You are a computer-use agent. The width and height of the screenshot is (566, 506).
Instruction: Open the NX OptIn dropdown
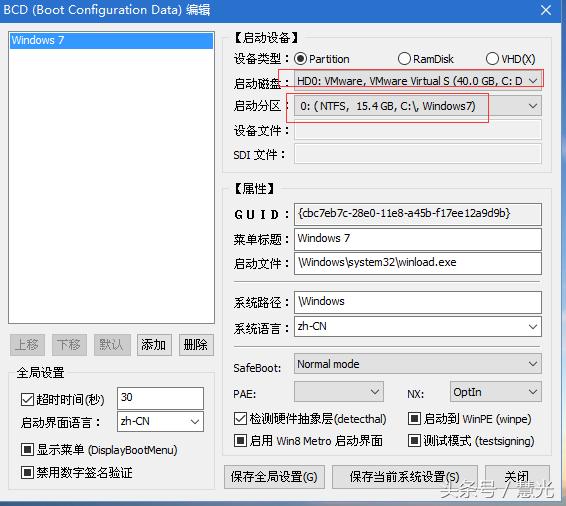[x=495, y=392]
